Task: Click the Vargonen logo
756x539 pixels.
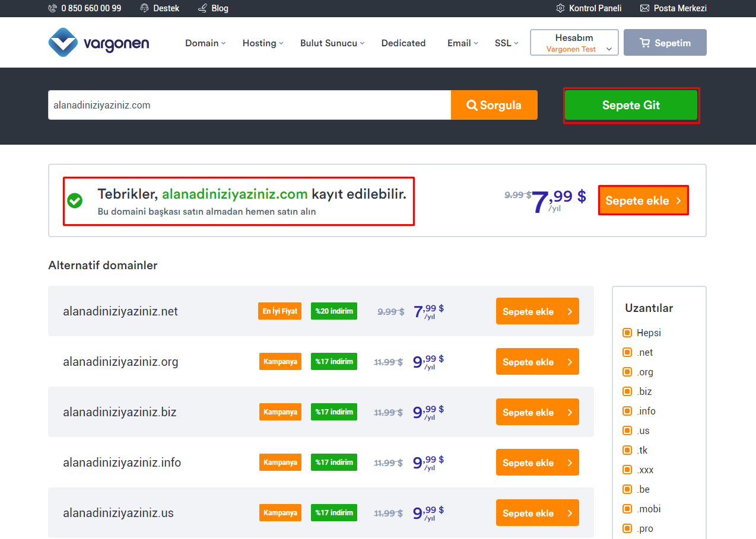Action: click(x=99, y=43)
